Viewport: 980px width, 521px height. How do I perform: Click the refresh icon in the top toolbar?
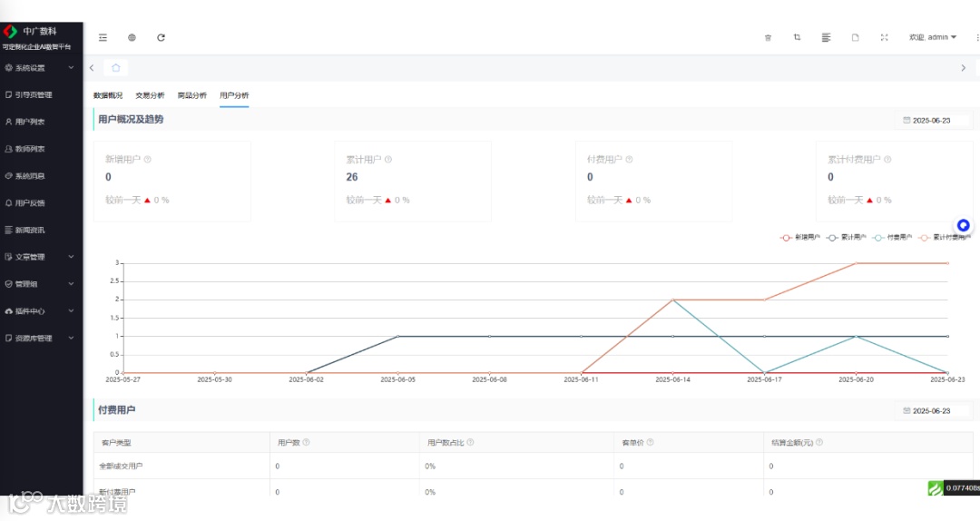pos(161,37)
